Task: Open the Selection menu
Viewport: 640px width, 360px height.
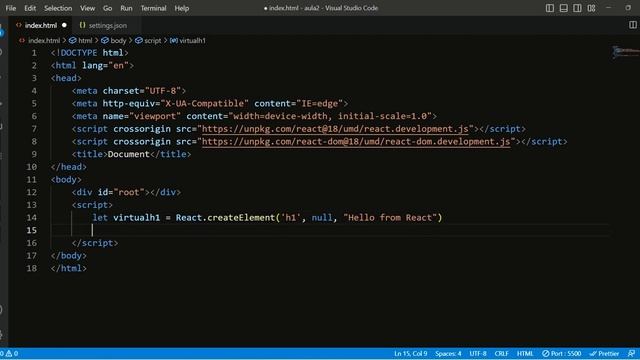Action: click(58, 8)
